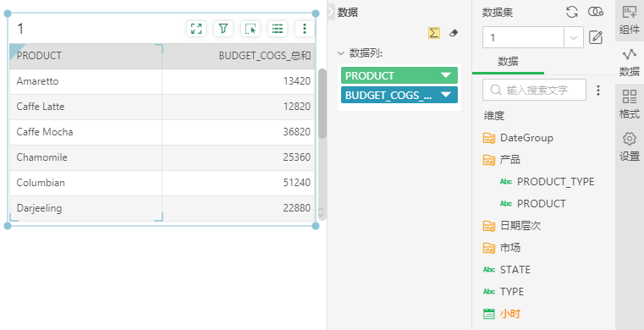Click the PRODUCT column header
The image size is (644, 330).
[x=85, y=56]
